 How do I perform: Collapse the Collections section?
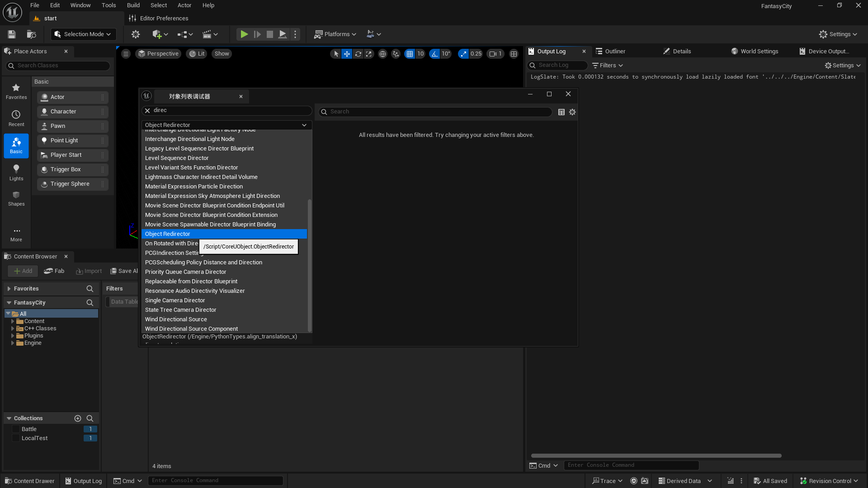pos(9,418)
